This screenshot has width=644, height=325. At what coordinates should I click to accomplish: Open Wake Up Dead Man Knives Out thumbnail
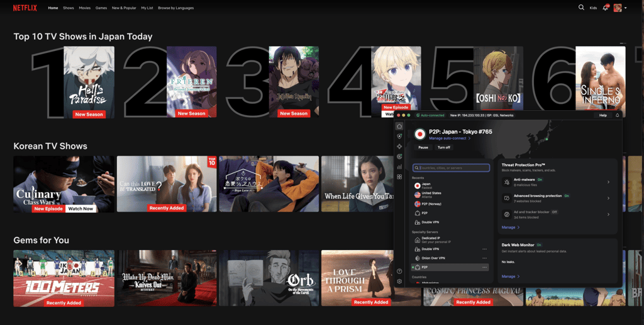click(166, 278)
